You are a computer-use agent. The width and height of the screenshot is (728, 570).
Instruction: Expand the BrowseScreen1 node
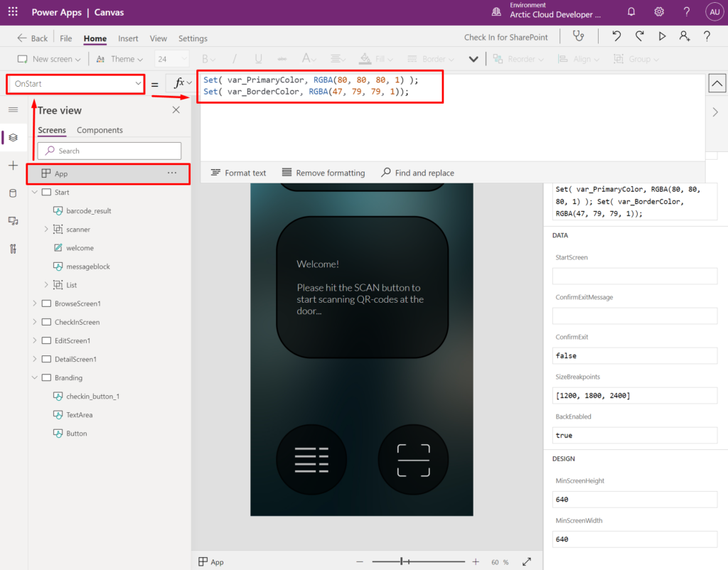(35, 303)
